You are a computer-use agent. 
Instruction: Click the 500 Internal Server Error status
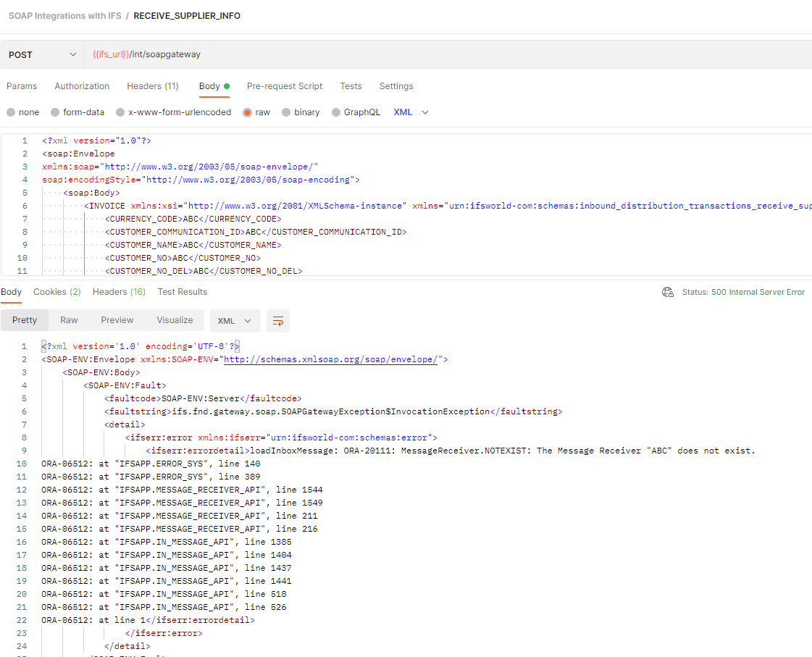[x=758, y=292]
